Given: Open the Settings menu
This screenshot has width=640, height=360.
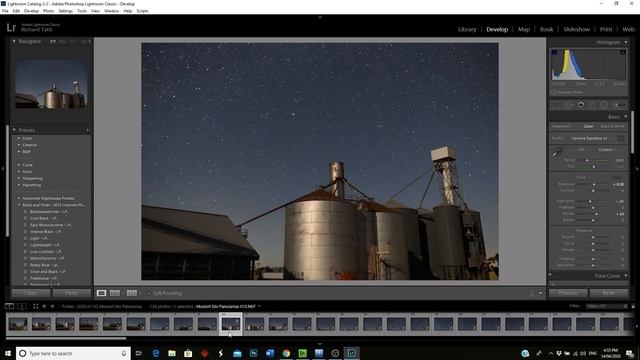Looking at the screenshot, I should pos(65,11).
